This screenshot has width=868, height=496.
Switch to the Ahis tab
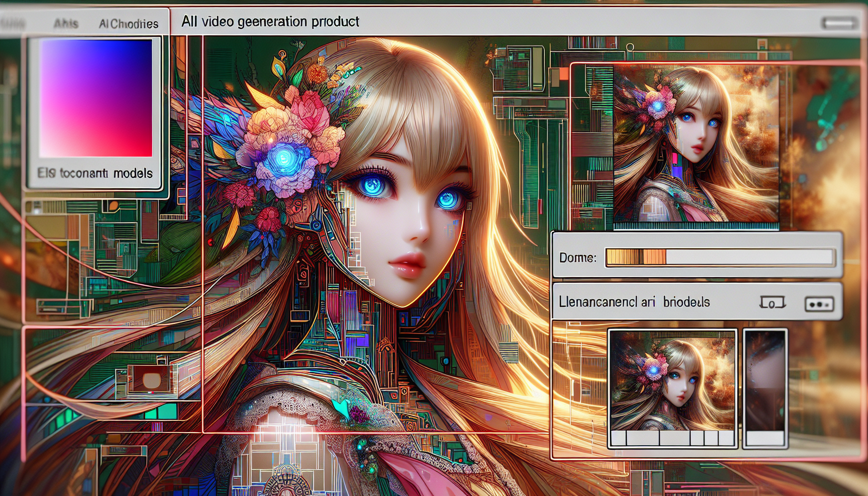pyautogui.click(x=66, y=23)
